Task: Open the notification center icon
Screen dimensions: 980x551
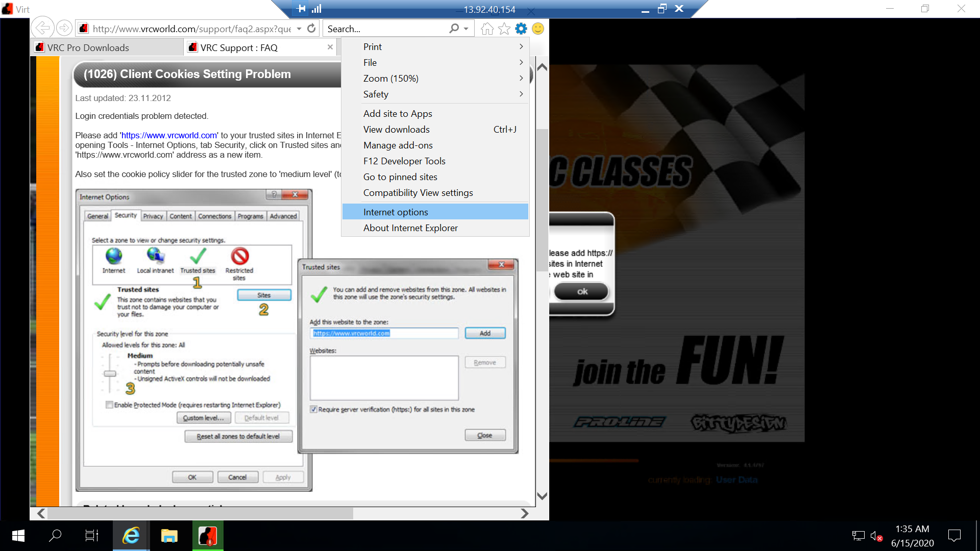Action: pyautogui.click(x=954, y=536)
